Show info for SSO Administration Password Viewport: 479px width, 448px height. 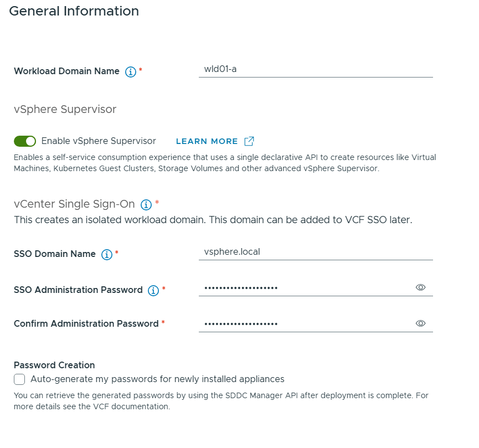[x=154, y=290]
